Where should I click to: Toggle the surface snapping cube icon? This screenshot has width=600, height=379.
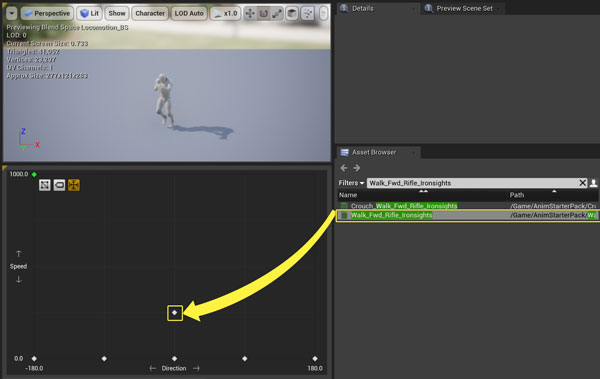(292, 14)
